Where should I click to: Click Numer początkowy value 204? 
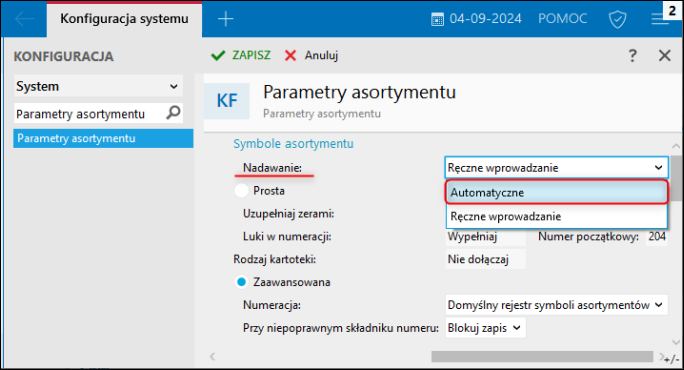tap(657, 236)
